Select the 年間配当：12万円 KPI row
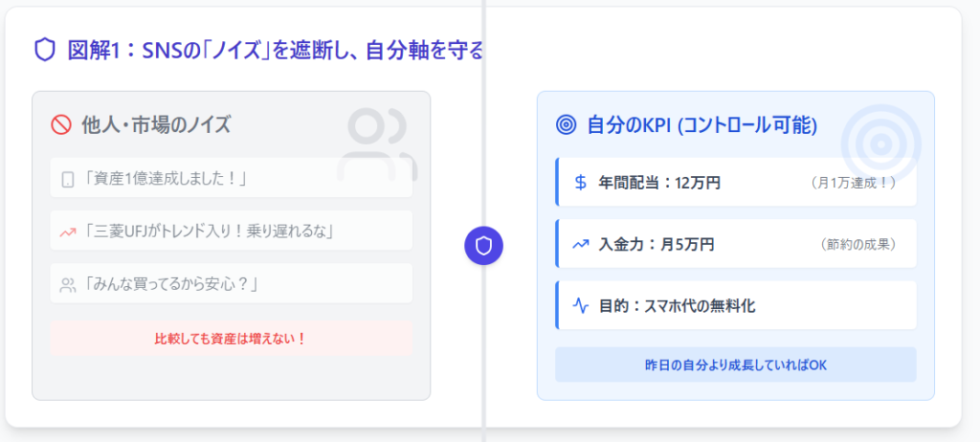The height and width of the screenshot is (442, 980). (x=735, y=182)
